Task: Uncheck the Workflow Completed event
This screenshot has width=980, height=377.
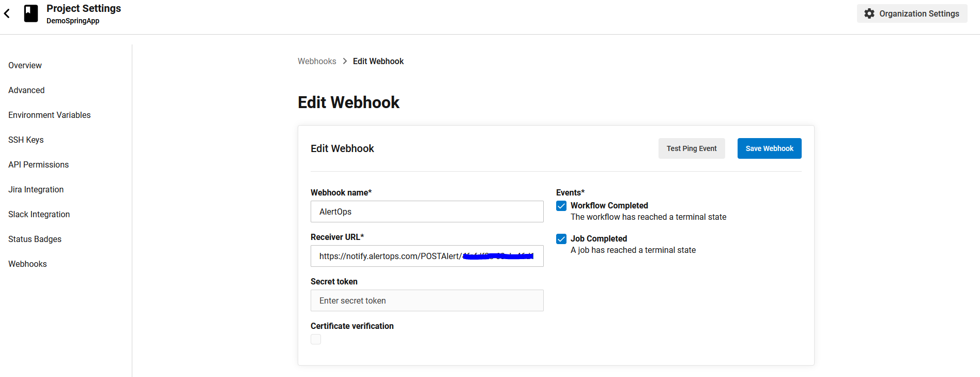Action: pos(561,205)
